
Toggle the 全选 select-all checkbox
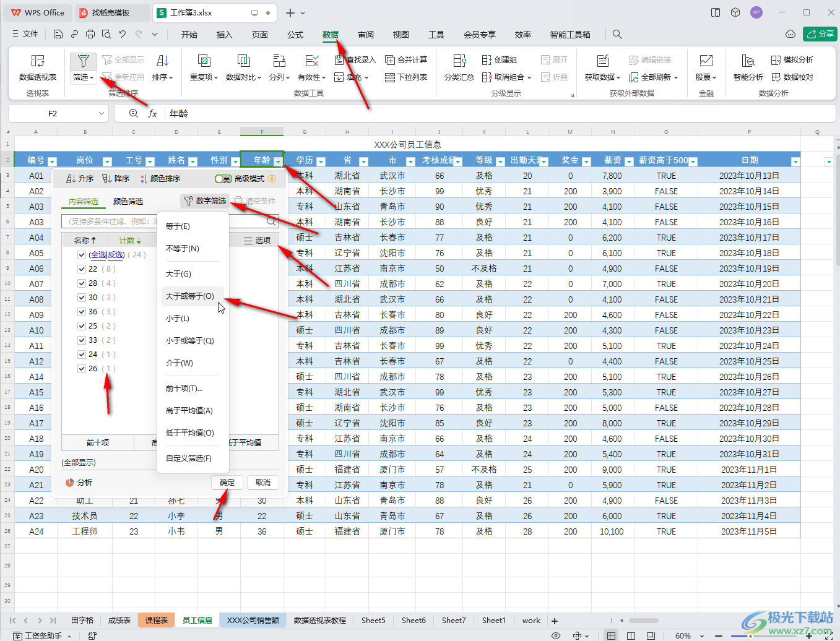point(82,255)
